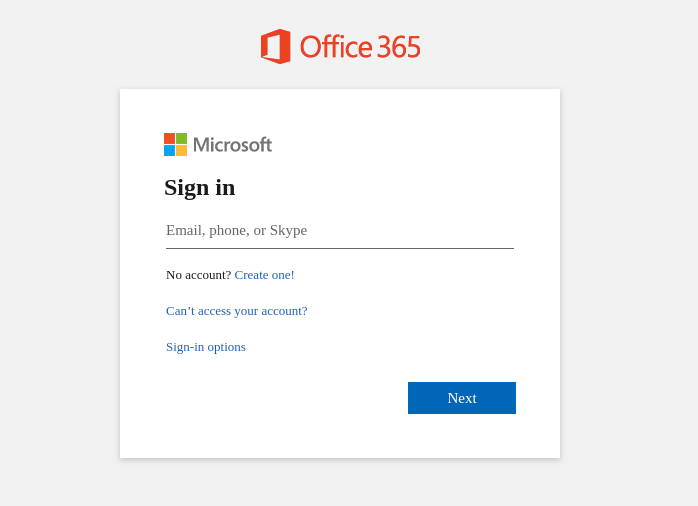This screenshot has width=698, height=506.
Task: Open Can't access your account? link
Action: tap(237, 311)
